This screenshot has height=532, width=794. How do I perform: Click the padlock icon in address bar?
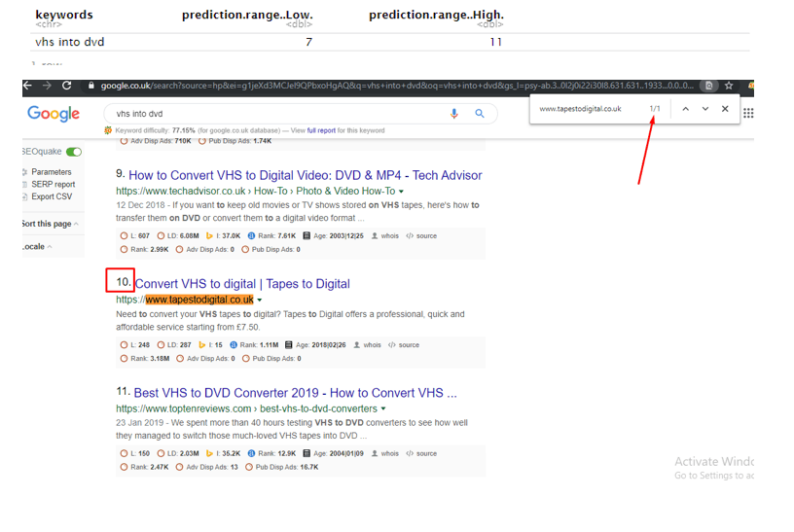pos(91,86)
